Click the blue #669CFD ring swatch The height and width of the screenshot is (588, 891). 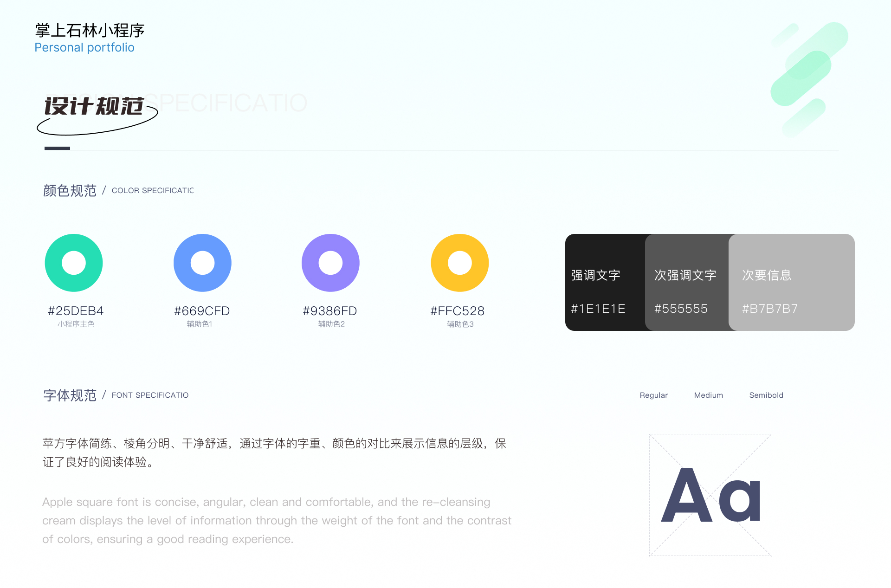click(202, 263)
